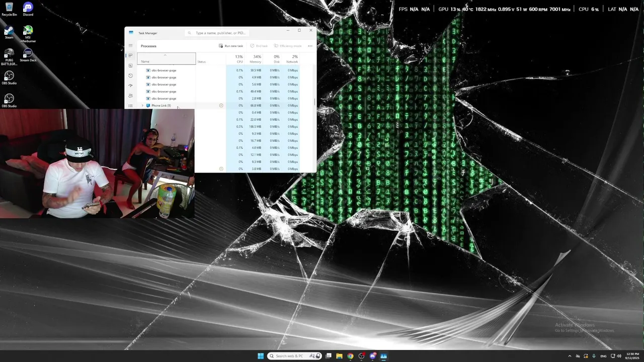Open the Performance page in Task Manager
644x362 pixels.
(130, 65)
